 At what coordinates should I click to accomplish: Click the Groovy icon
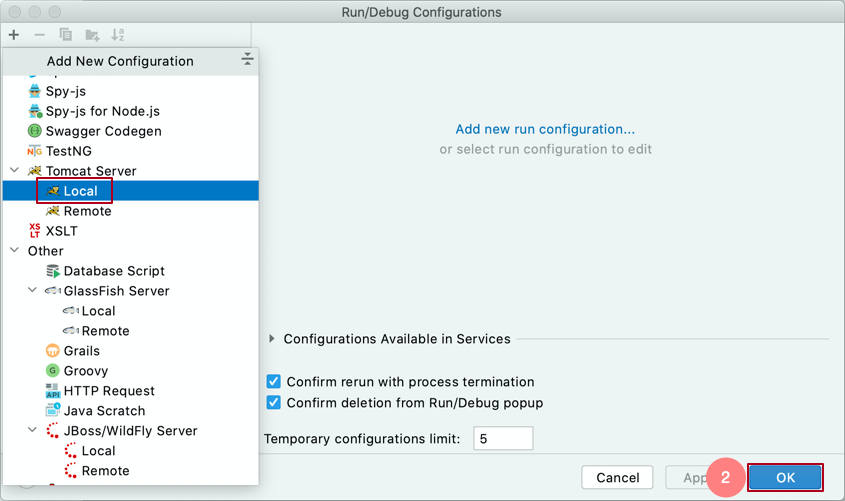tap(52, 371)
